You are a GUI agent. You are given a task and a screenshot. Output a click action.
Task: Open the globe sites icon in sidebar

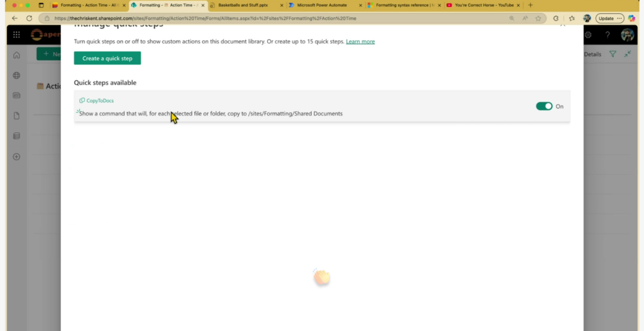pos(16,75)
